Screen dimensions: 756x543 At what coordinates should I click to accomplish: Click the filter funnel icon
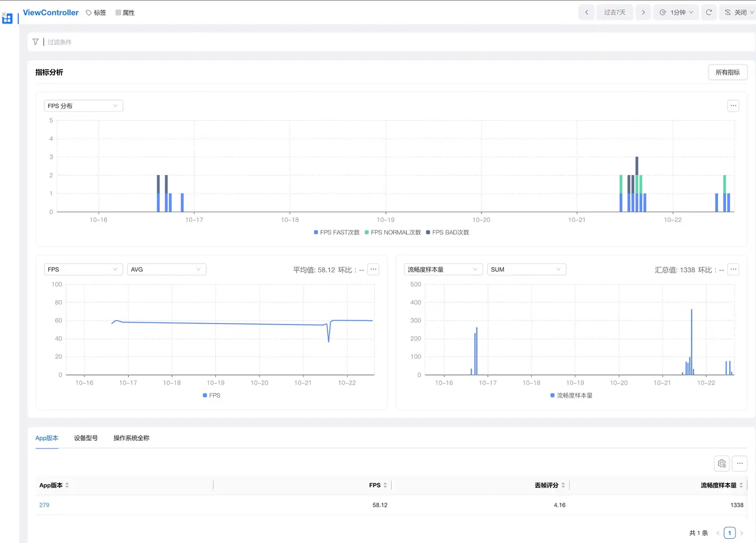point(36,42)
